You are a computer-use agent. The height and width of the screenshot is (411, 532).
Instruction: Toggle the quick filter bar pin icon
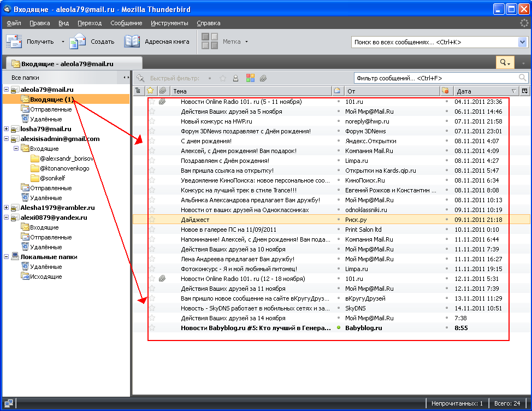pos(140,78)
